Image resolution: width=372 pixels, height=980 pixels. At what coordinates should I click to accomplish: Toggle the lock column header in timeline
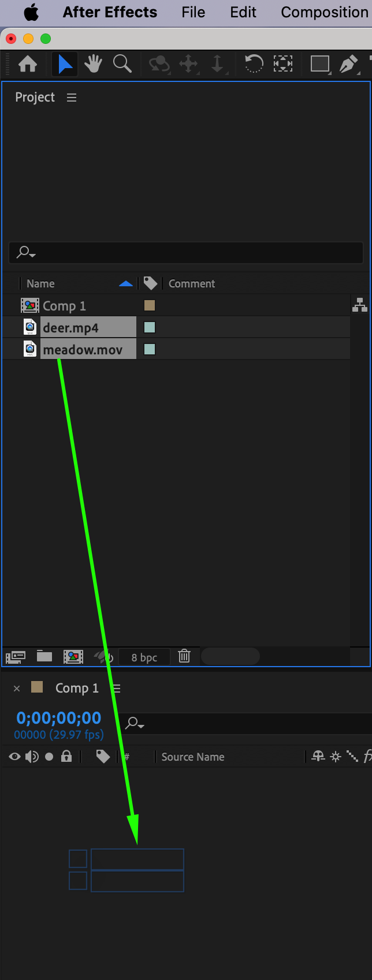(66, 756)
